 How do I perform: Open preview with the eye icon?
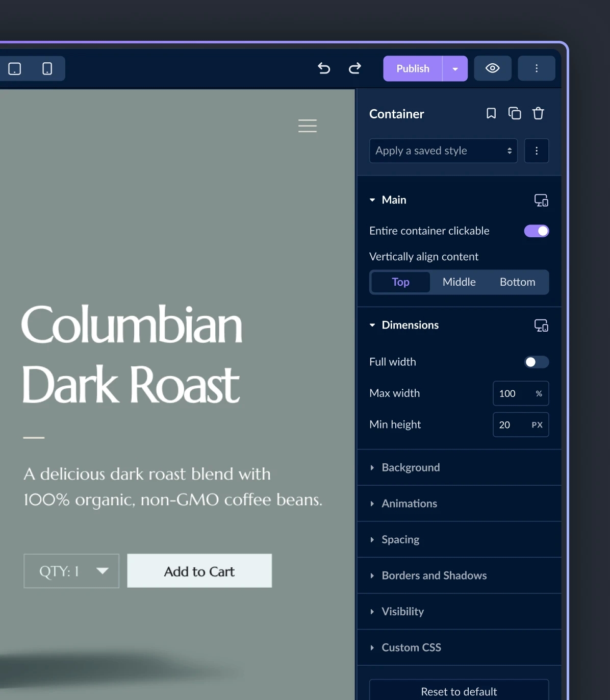(x=492, y=68)
